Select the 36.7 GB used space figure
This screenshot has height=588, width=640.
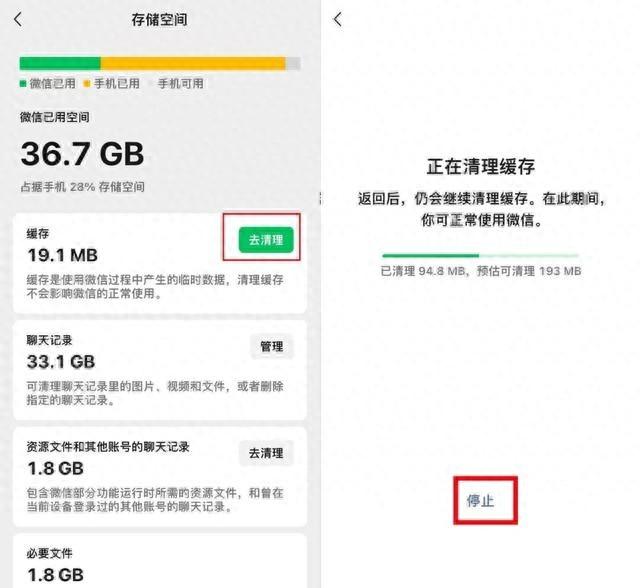point(82,154)
